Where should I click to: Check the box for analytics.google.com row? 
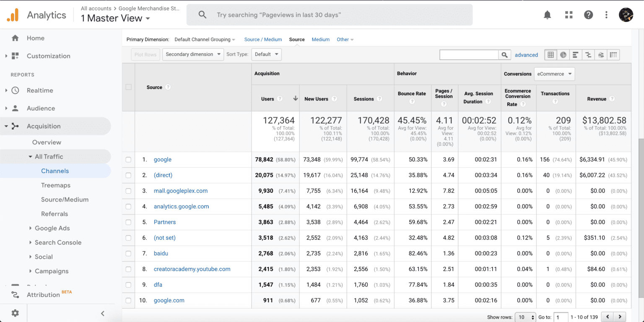(x=128, y=207)
